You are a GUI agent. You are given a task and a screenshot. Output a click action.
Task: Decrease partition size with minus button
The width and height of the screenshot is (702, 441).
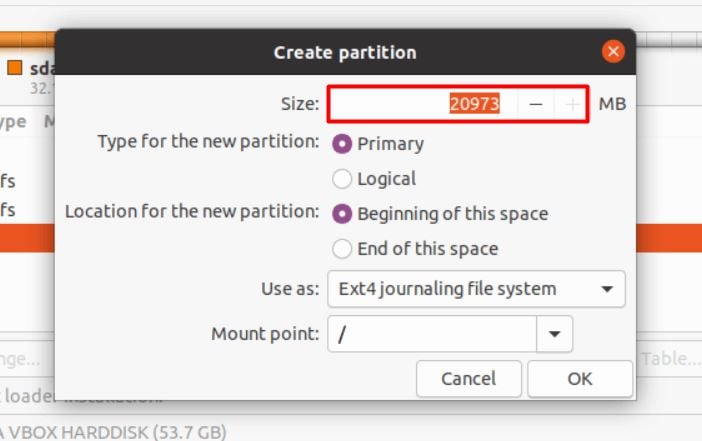[x=536, y=104]
